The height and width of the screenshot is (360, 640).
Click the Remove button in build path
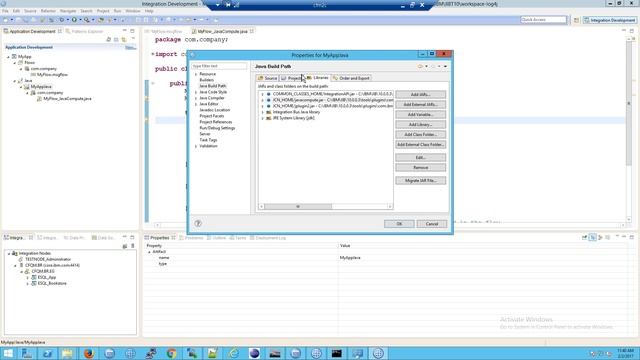click(x=420, y=167)
